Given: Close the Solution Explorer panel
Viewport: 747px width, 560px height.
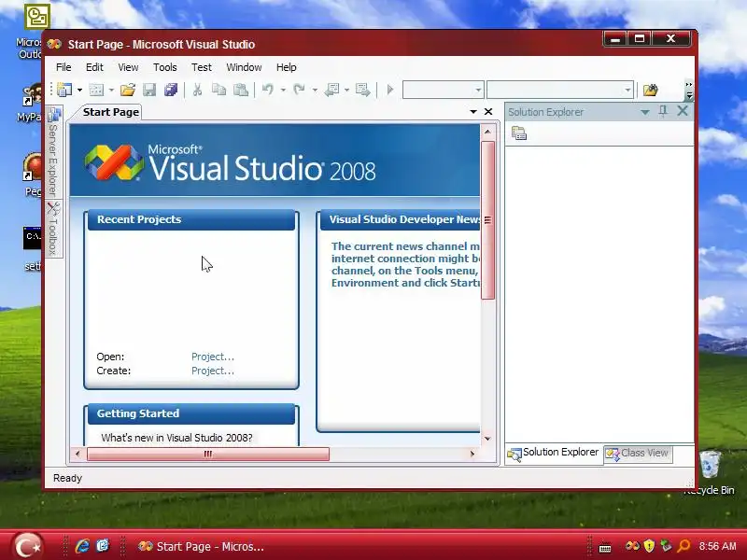Looking at the screenshot, I should (x=683, y=111).
